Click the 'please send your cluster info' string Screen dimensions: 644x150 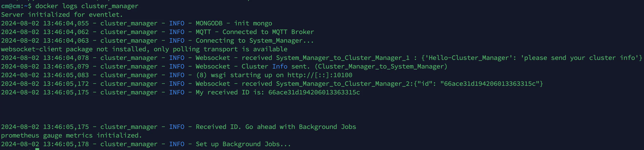click(580, 58)
